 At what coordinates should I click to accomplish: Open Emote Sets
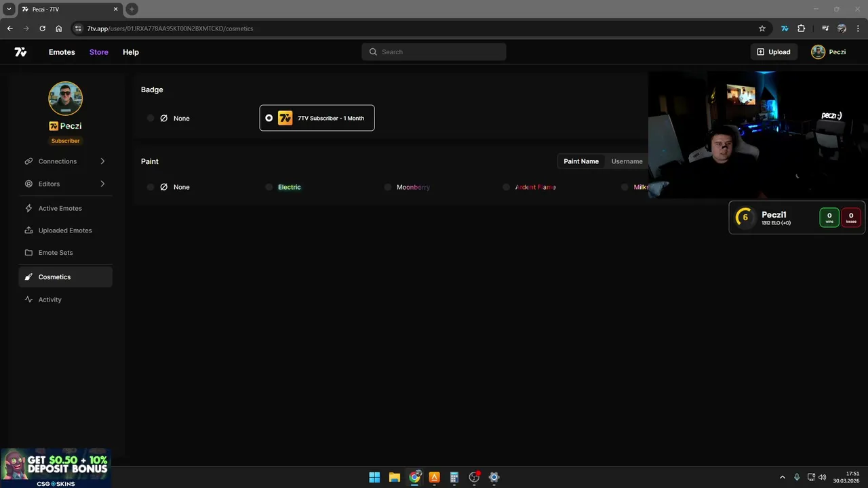click(66, 252)
